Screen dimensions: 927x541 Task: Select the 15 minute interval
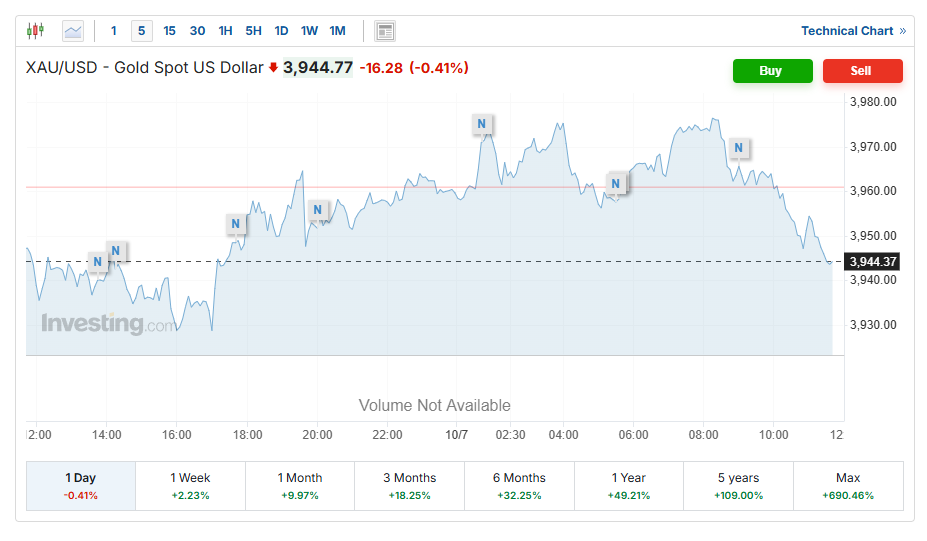[x=169, y=31]
